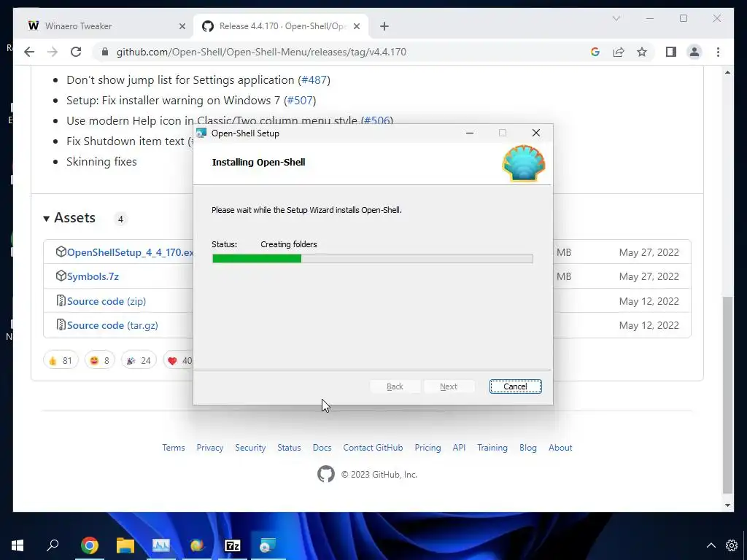Click the Open-Shell installer taskbar icon
This screenshot has height=560, width=747.
click(268, 545)
